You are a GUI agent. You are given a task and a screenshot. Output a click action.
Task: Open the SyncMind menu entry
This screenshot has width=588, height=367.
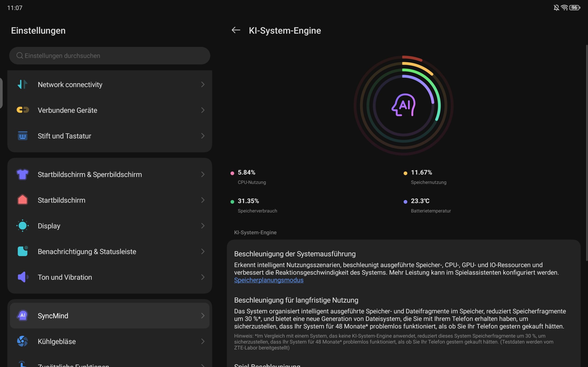[x=110, y=316]
